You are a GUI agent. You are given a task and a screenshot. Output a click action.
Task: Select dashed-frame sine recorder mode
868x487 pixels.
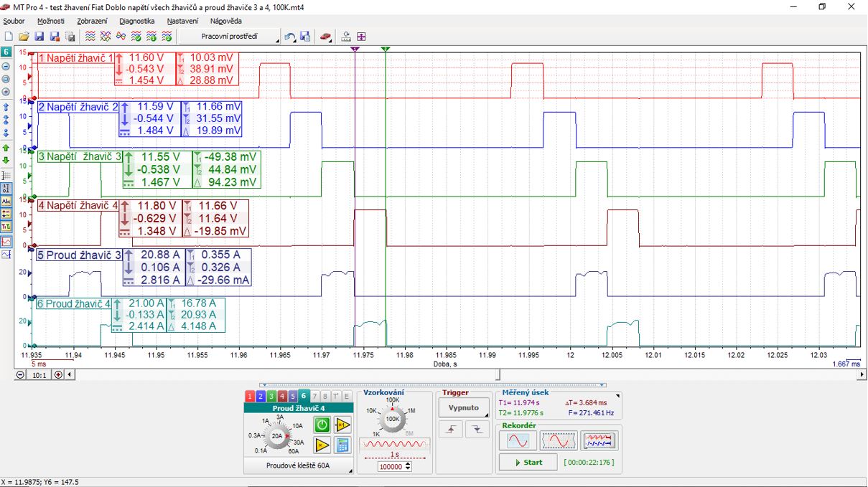click(558, 440)
